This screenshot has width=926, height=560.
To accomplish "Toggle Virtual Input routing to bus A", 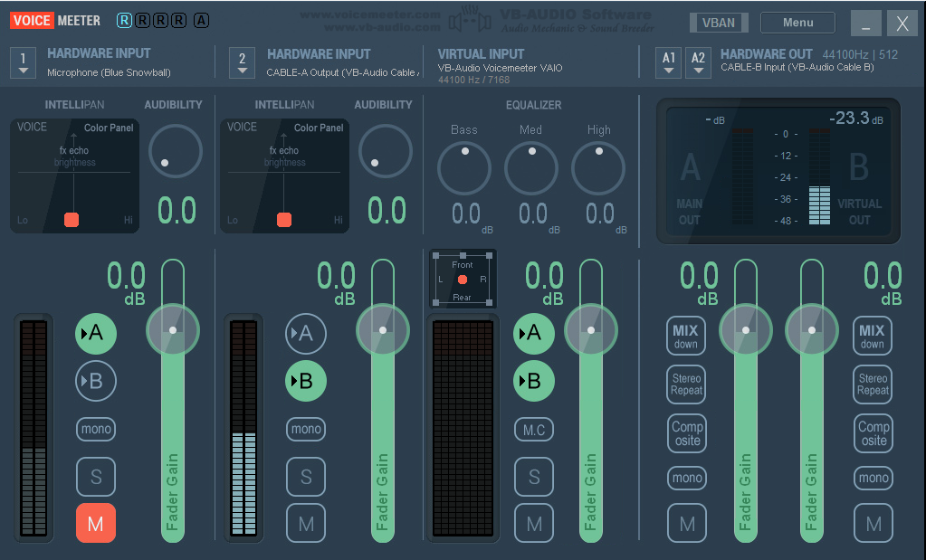I will (x=534, y=334).
